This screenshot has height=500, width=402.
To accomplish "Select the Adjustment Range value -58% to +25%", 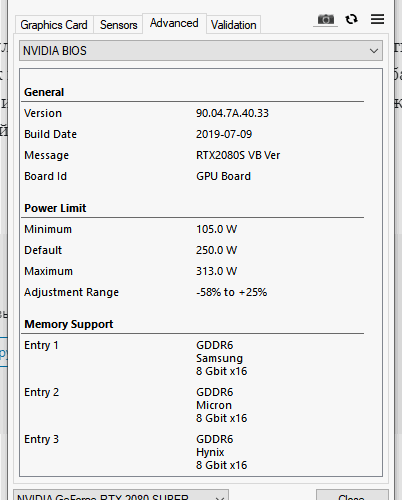I will coord(231,292).
